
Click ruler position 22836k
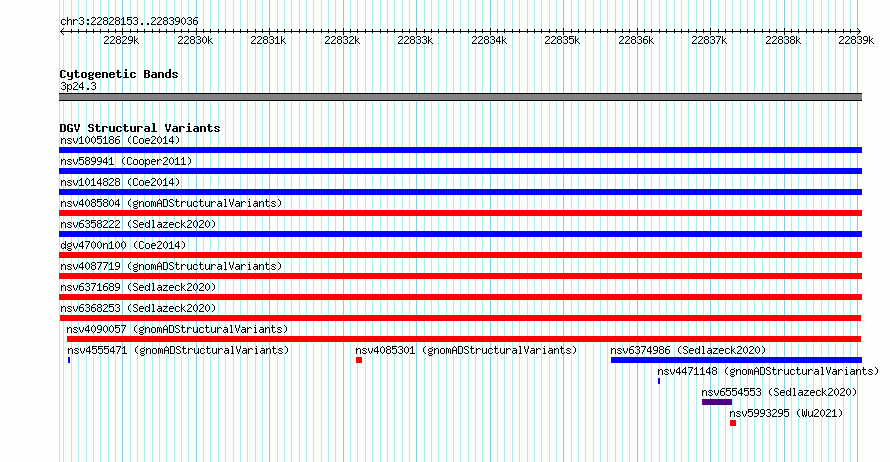636,40
